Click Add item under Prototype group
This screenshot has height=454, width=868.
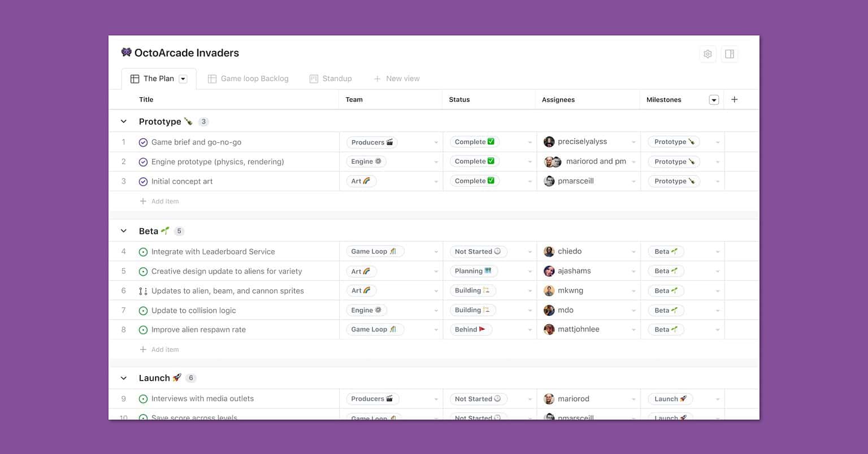click(159, 201)
